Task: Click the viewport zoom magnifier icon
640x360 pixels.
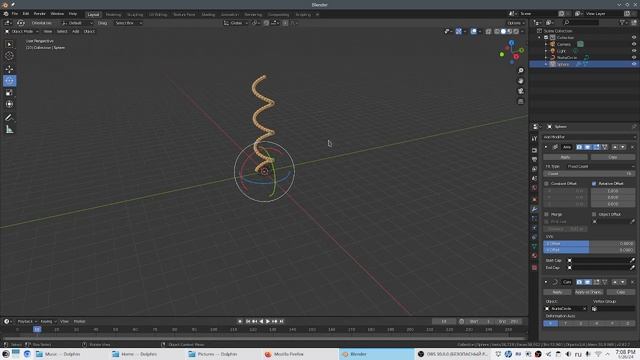Action: point(521,71)
